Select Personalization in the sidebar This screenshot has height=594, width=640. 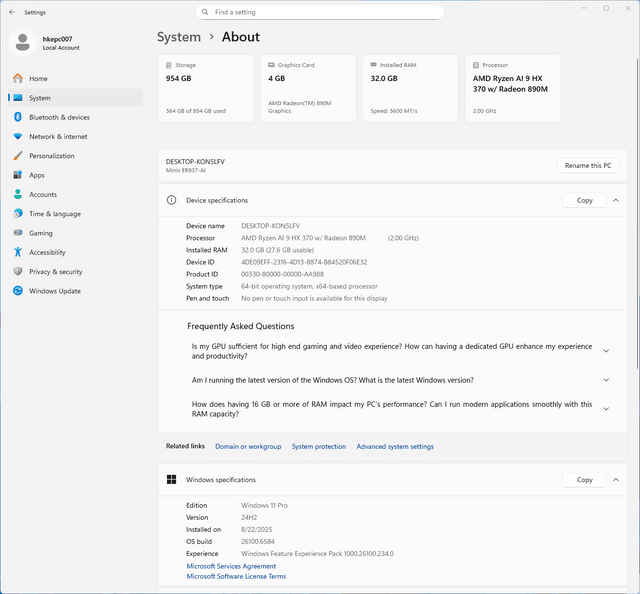click(x=76, y=156)
